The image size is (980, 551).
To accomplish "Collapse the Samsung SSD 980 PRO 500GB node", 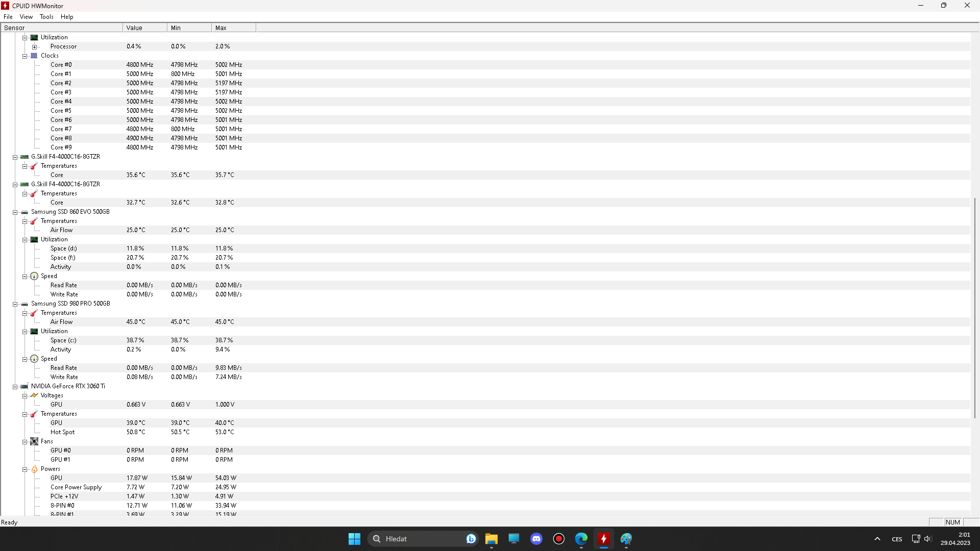I will coord(15,304).
